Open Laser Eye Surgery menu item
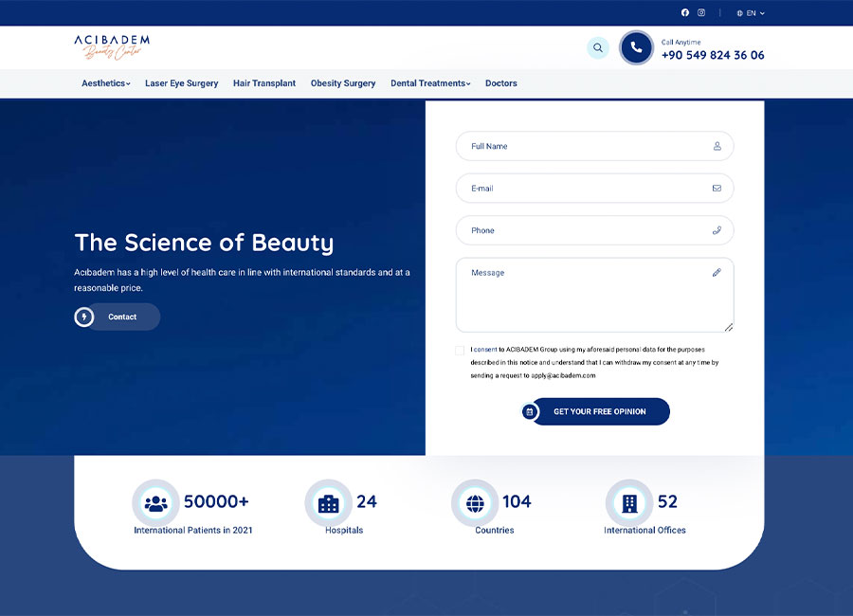 click(x=181, y=83)
